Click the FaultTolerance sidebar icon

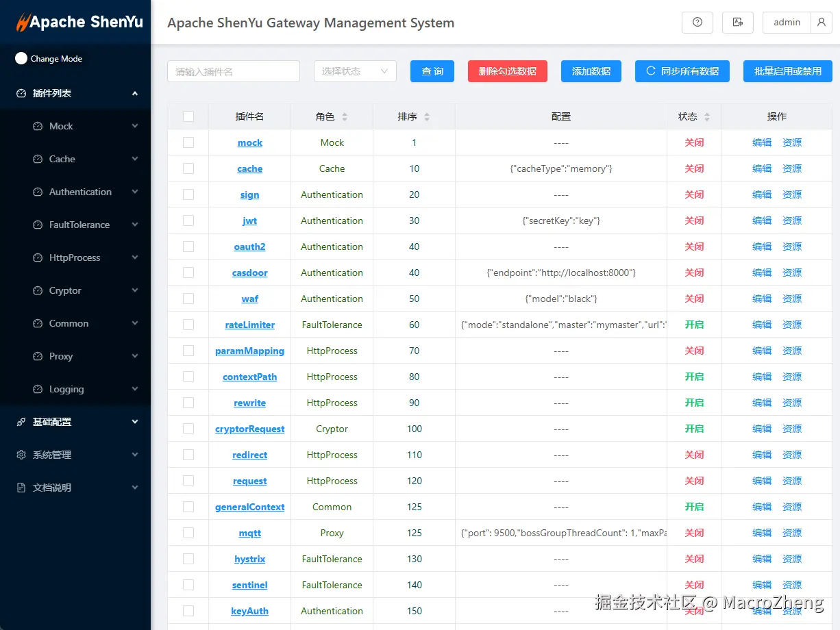click(38, 225)
